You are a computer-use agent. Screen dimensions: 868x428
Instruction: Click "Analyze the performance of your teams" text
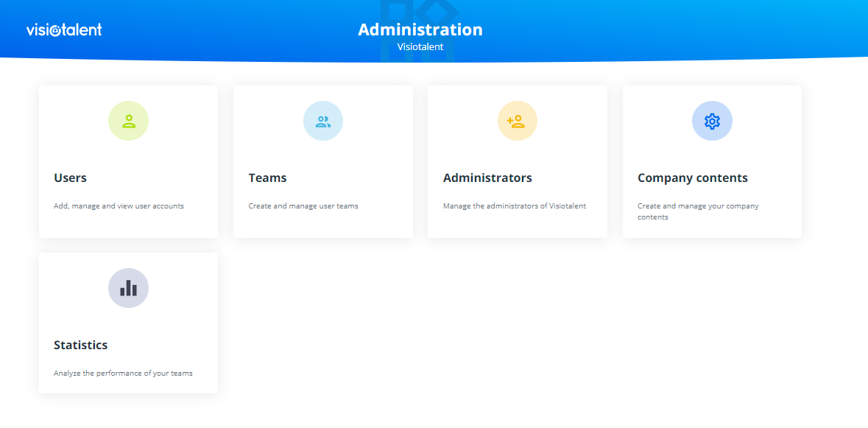tap(123, 373)
